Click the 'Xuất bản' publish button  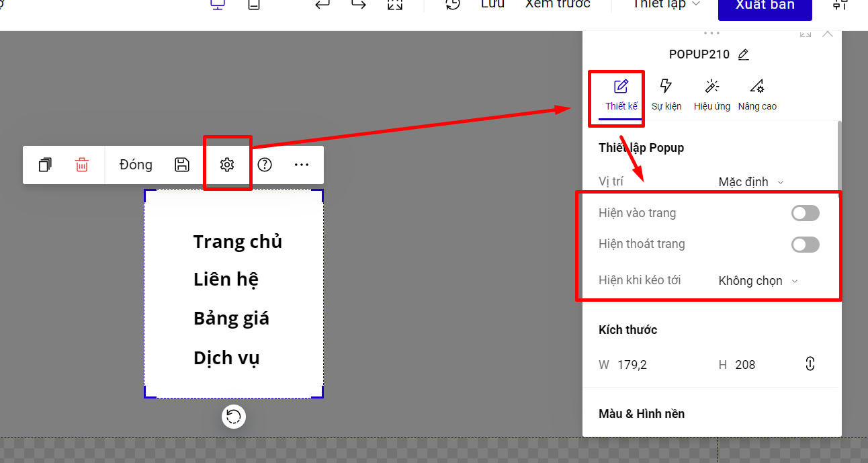765,7
